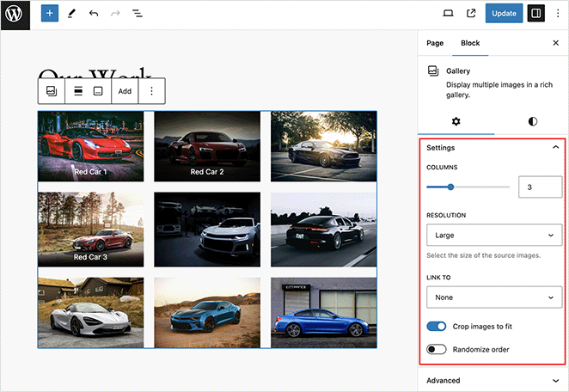Click the block toolbar alignment icon
The height and width of the screenshot is (392, 569).
tap(77, 91)
